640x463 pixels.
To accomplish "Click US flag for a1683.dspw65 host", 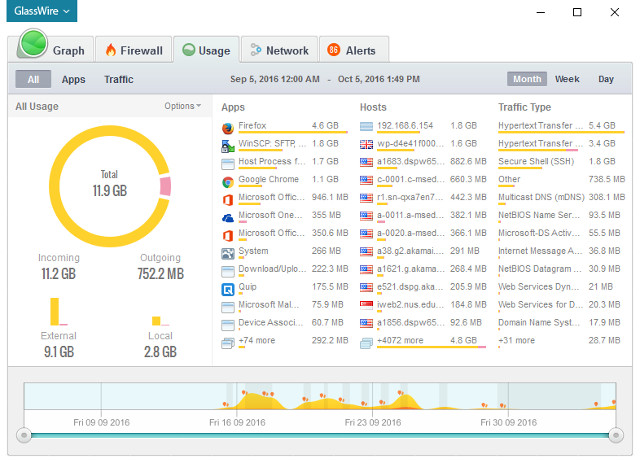I will pyautogui.click(x=367, y=162).
